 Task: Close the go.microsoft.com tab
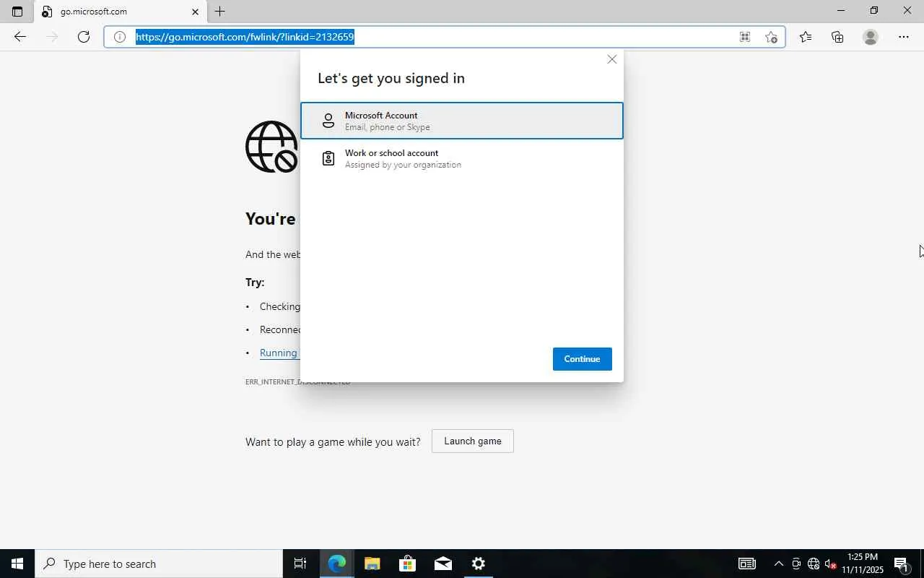(x=195, y=12)
